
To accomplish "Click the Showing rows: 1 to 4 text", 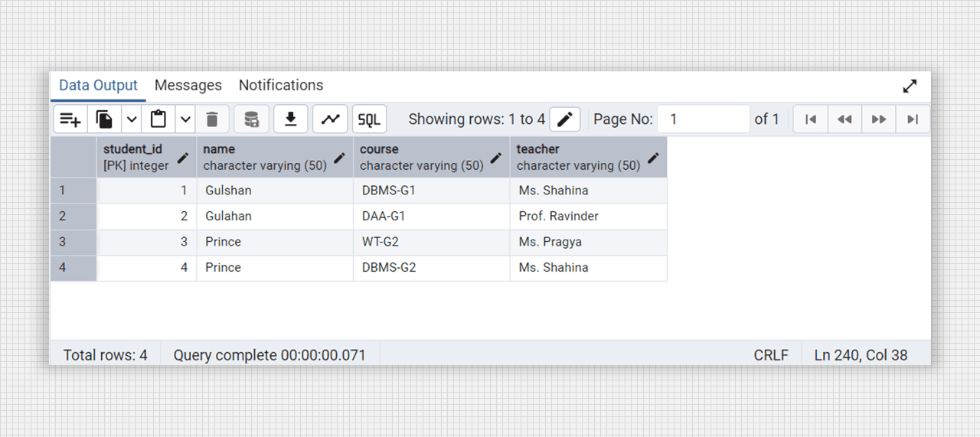I will click(x=476, y=119).
